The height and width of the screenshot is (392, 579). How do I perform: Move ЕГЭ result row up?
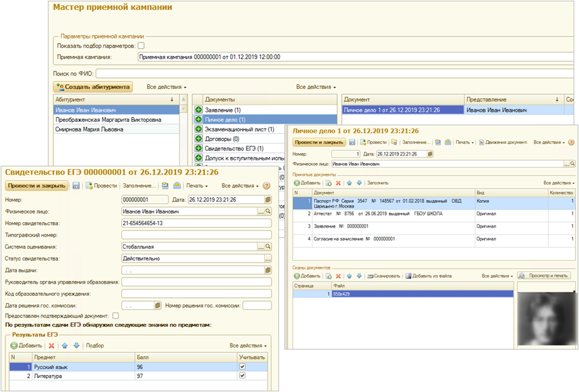(x=65, y=346)
